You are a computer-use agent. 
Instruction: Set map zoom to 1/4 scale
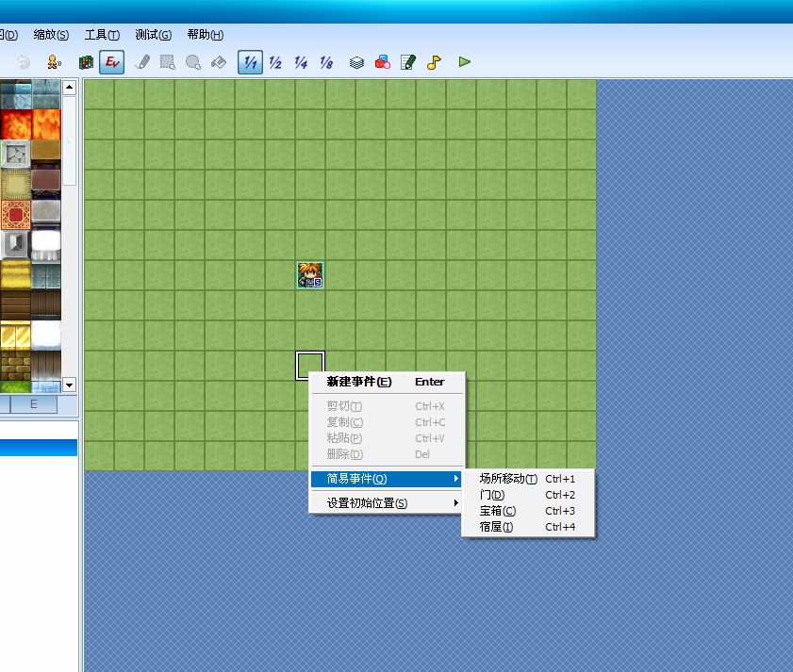coord(301,62)
